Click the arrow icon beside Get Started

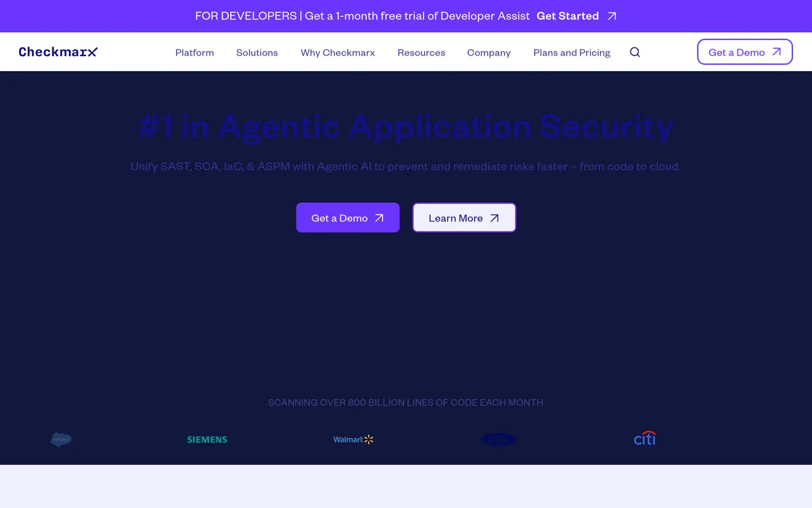[612, 16]
